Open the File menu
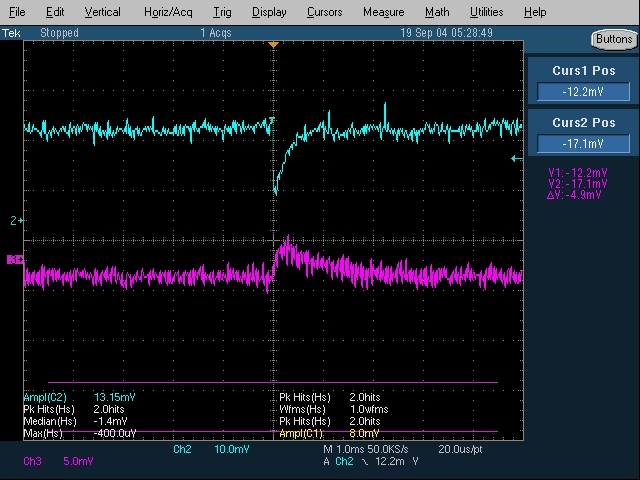Screen dimensions: 640x480 coord(18,12)
